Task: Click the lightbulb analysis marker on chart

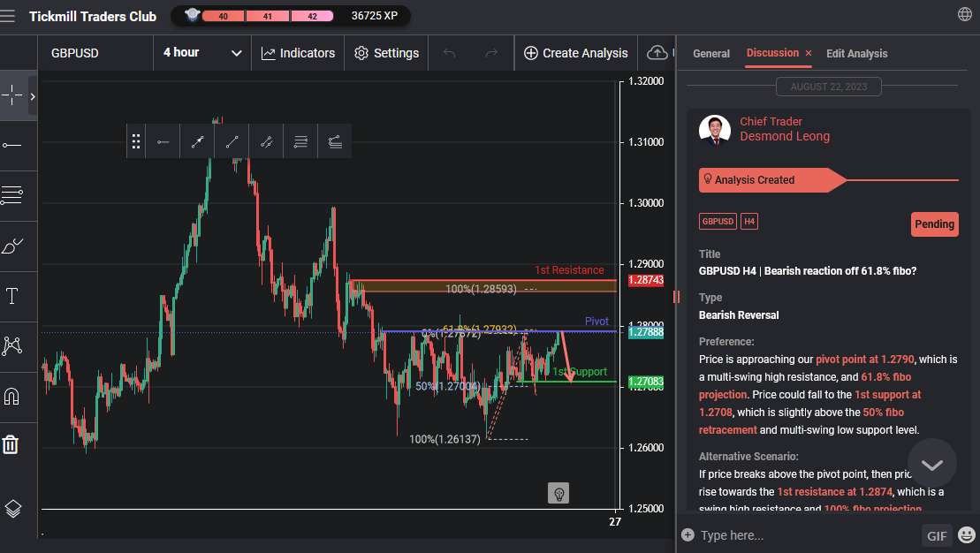Action: point(558,494)
